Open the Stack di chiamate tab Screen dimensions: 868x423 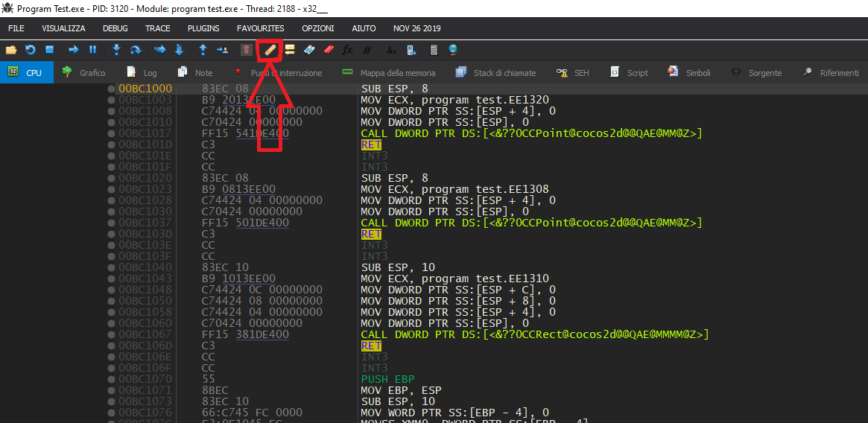(495, 72)
